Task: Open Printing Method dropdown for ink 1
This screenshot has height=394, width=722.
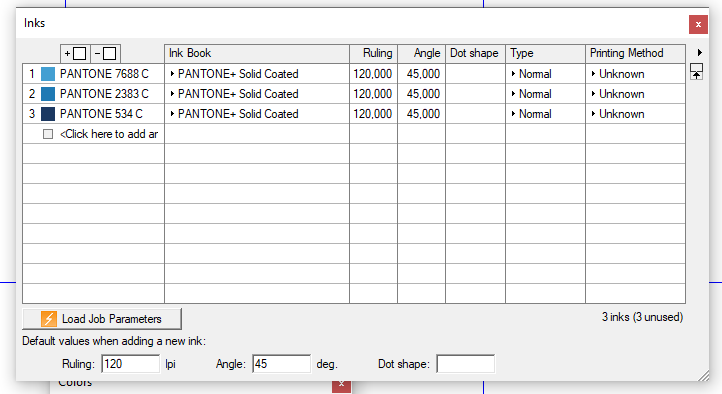Action: (594, 74)
